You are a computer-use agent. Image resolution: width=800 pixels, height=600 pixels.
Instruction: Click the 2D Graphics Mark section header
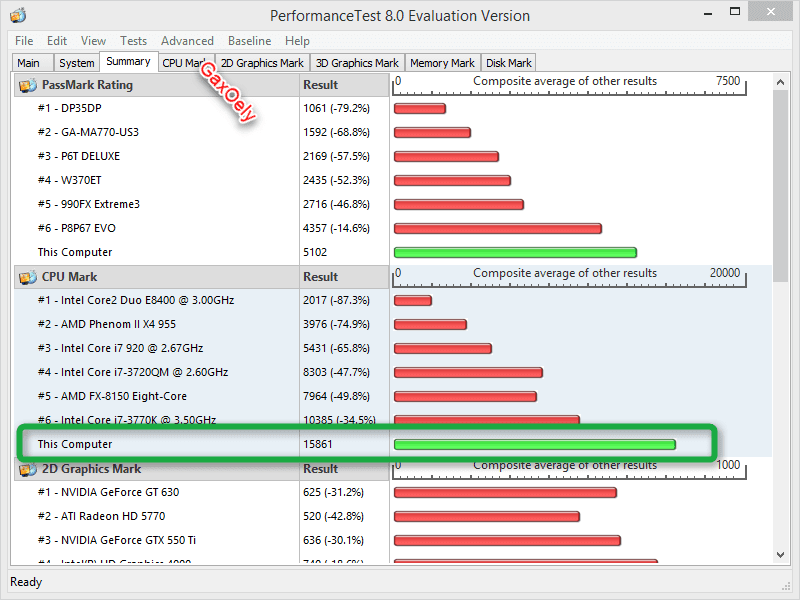pos(157,469)
